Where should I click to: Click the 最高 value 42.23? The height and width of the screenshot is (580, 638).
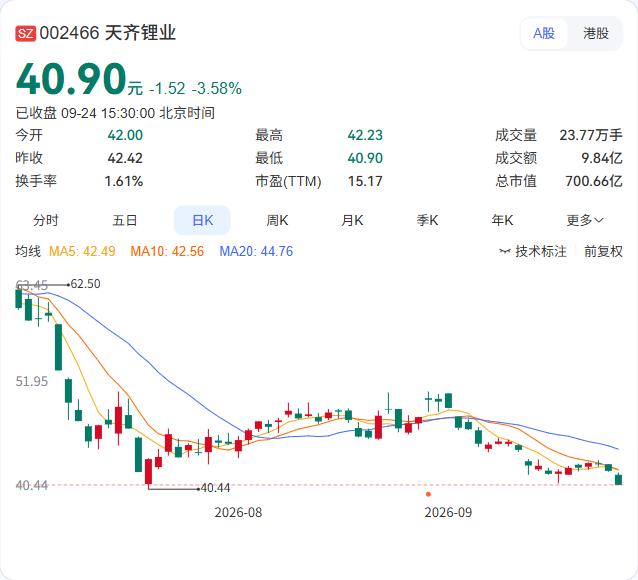point(365,135)
